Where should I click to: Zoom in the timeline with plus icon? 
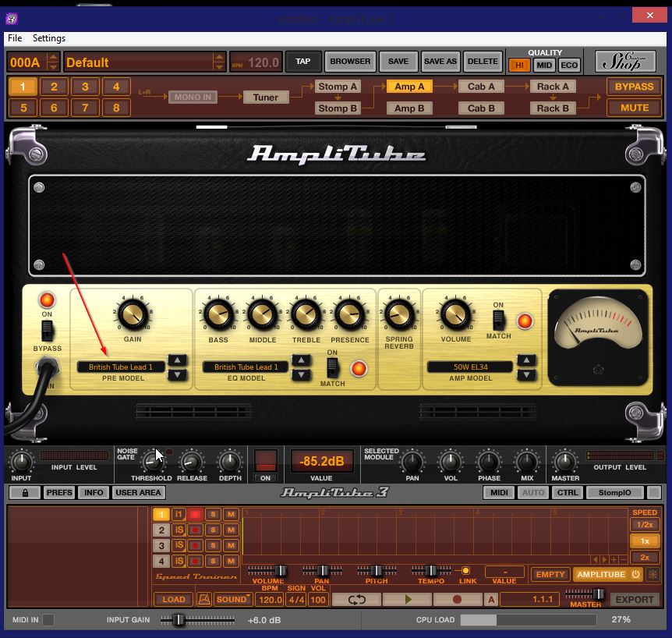614,559
